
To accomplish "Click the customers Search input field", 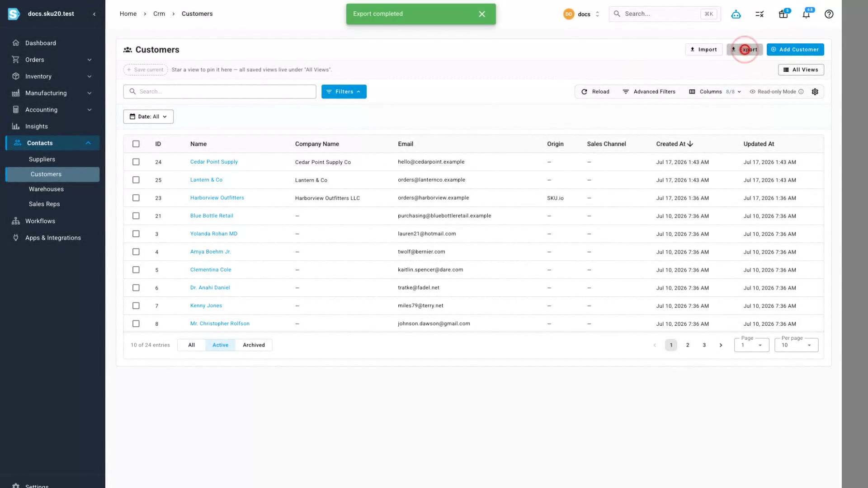I will 220,92.
